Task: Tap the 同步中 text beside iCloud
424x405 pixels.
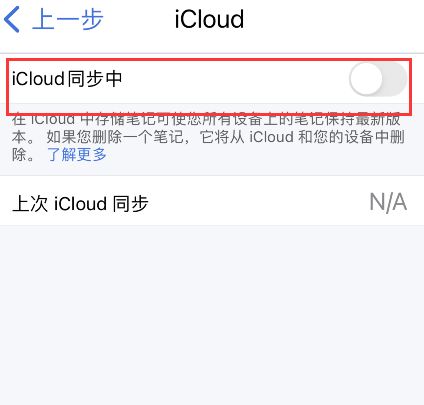Action: [x=95, y=79]
